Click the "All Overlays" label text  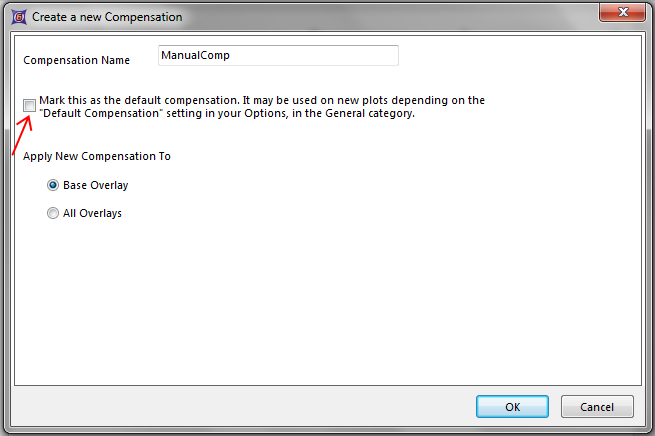(93, 213)
